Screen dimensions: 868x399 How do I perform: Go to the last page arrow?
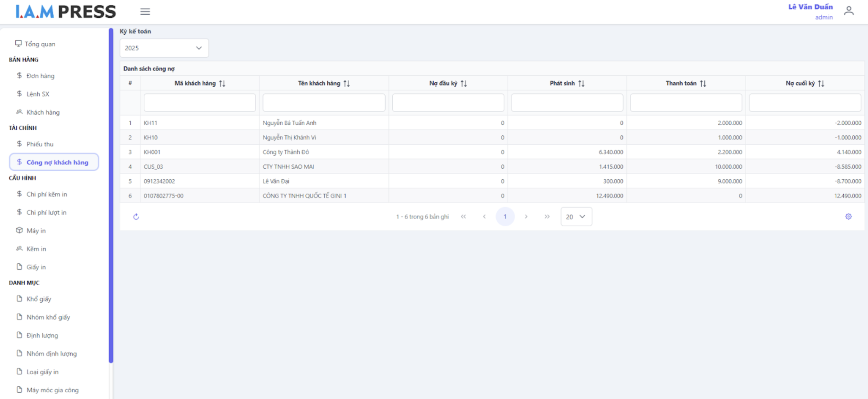coord(547,217)
